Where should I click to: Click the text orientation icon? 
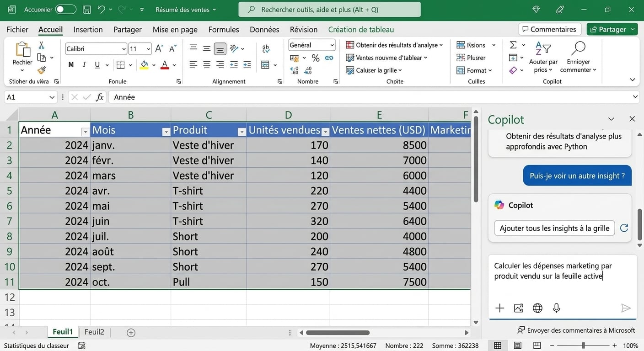tap(234, 48)
